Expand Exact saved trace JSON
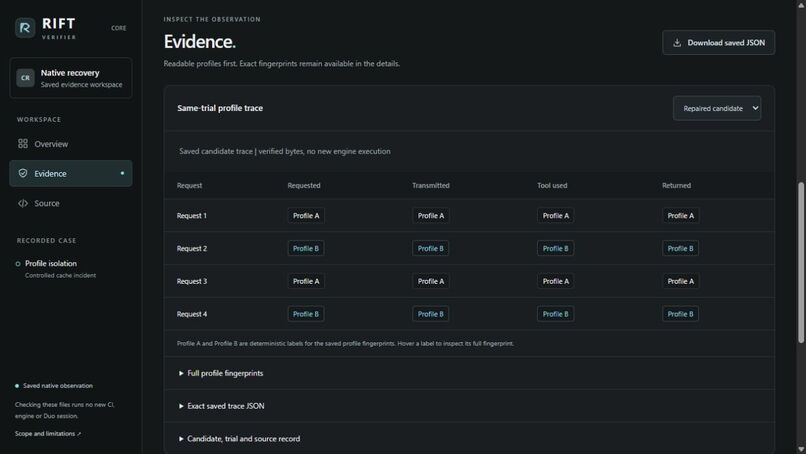Viewport: 806px width, 454px height. coord(221,406)
